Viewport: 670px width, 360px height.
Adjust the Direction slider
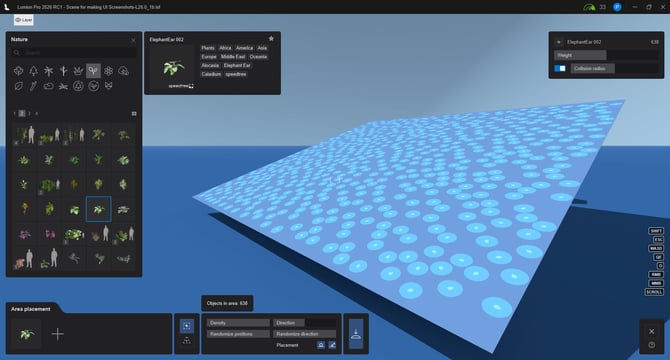tap(305, 323)
